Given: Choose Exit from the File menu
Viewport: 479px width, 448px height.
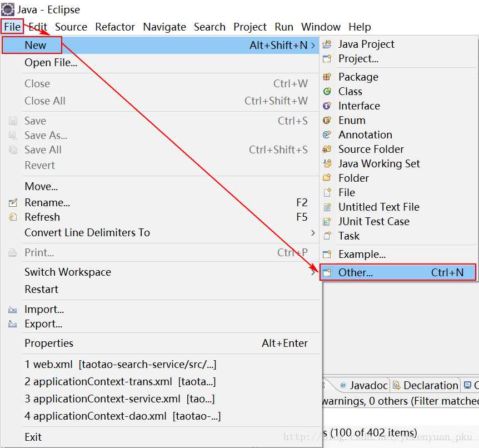Looking at the screenshot, I should pos(33,437).
